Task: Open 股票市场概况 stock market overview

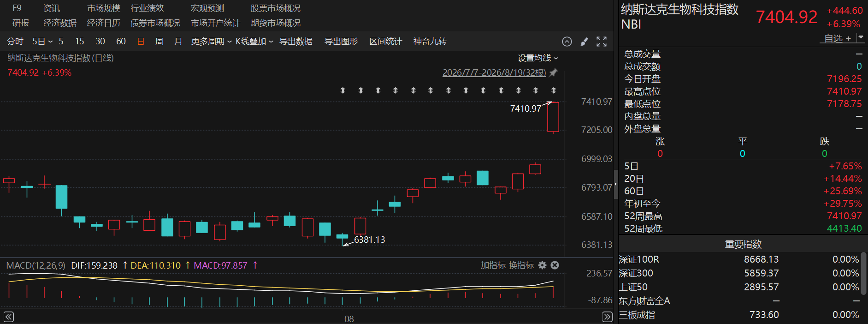Action: click(276, 8)
